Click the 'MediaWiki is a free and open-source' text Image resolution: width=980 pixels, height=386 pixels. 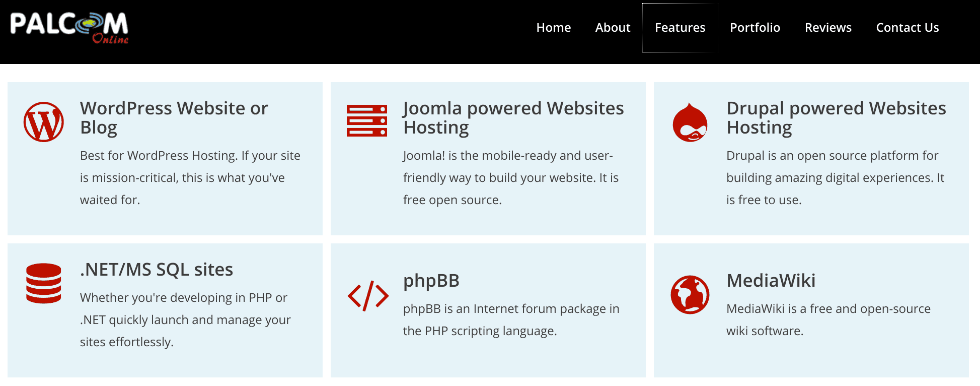pos(828,320)
